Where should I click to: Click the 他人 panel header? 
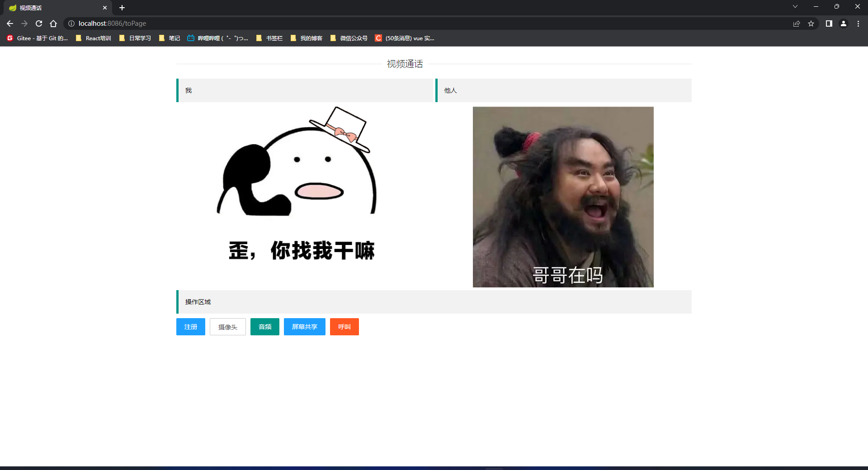coord(563,90)
